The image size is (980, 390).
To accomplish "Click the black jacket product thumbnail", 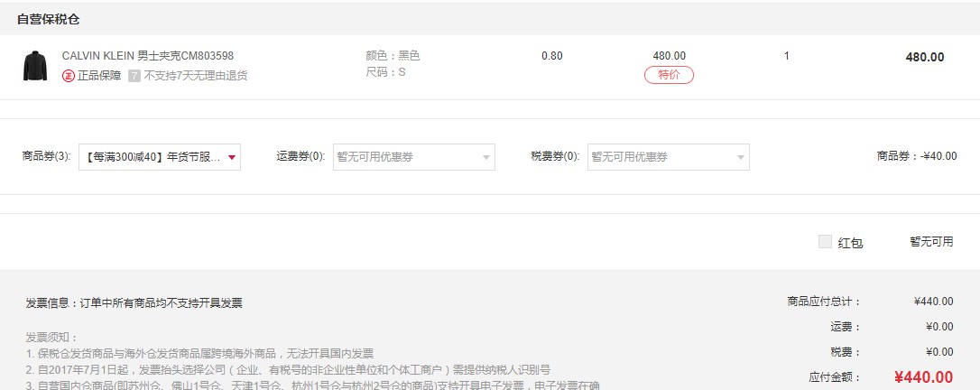I will click(35, 66).
